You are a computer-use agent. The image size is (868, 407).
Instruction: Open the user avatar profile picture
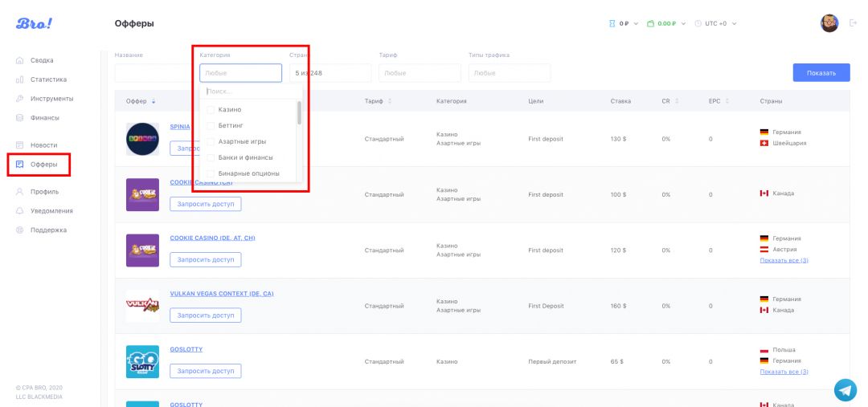829,23
